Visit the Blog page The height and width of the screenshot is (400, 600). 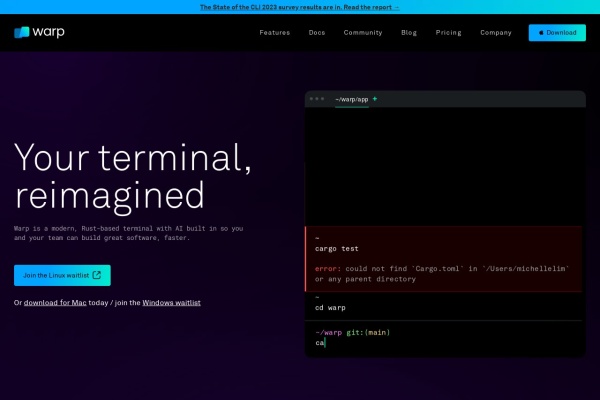(409, 33)
